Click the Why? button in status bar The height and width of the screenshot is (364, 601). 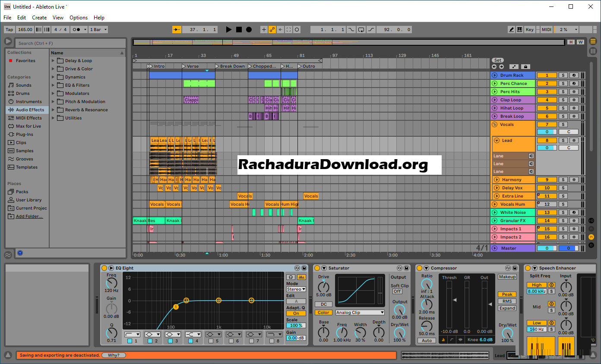tap(114, 355)
